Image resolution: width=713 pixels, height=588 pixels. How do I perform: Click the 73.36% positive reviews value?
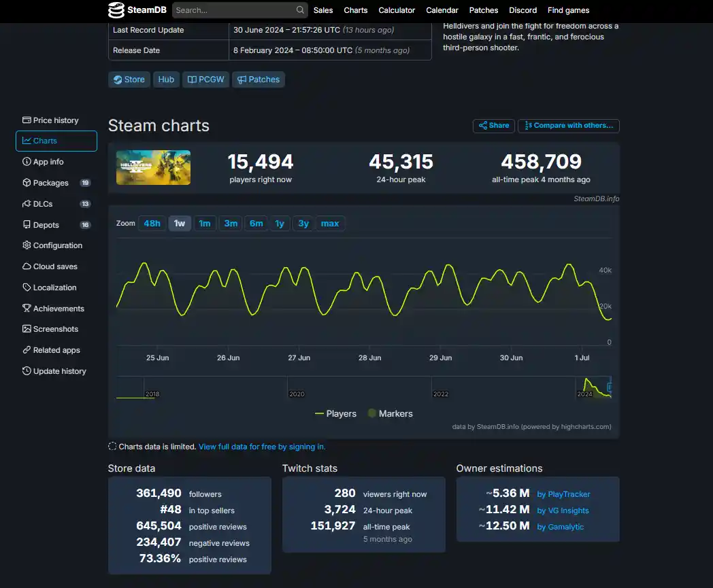tap(160, 559)
